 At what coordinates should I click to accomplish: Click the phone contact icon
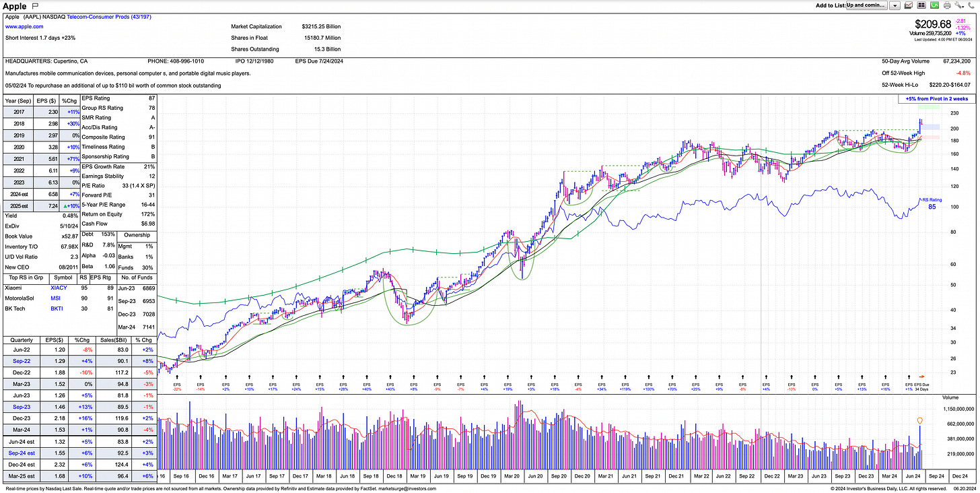972,5
